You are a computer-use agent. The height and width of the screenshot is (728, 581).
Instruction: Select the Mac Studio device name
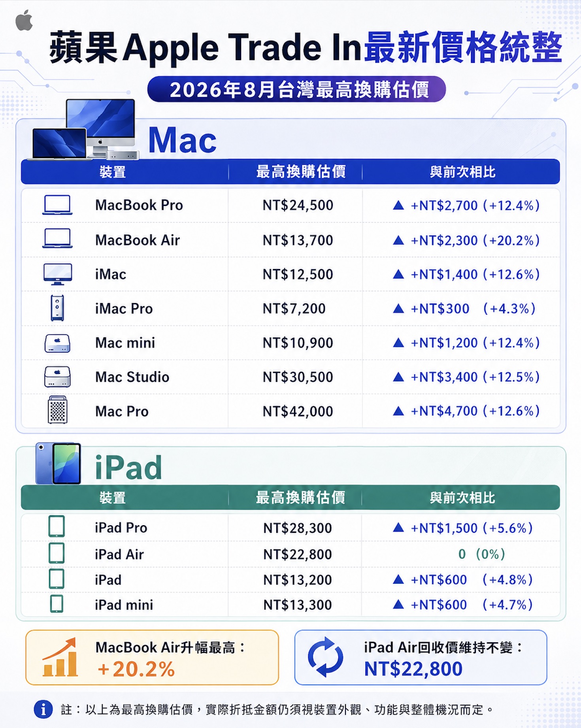[132, 377]
